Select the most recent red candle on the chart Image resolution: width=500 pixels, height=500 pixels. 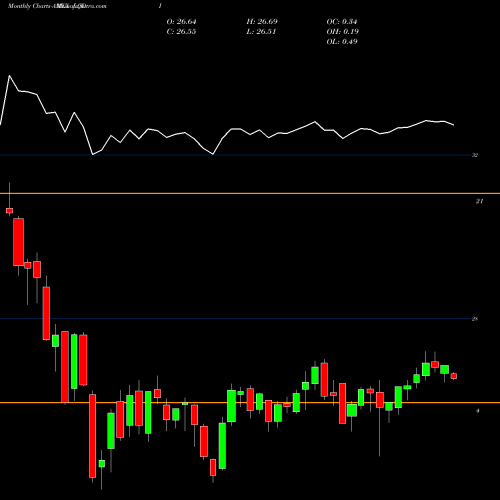pos(454,376)
